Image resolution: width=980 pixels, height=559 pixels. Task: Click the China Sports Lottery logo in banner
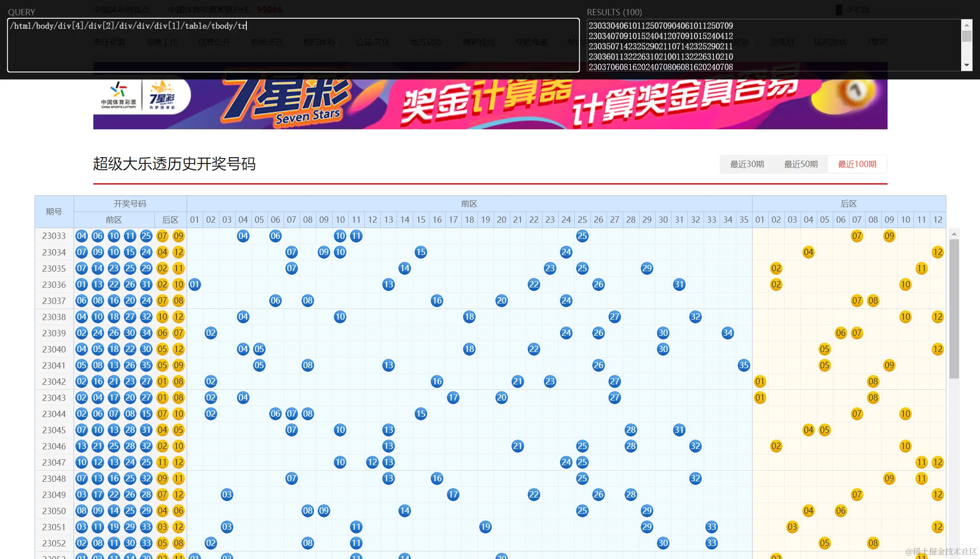coord(118,95)
